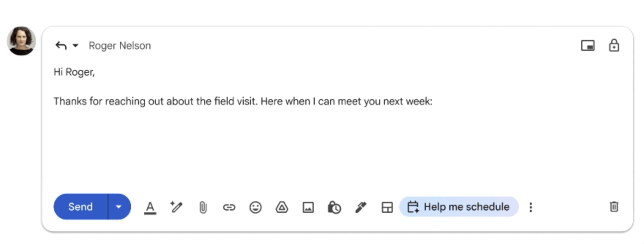644x244 pixels.
Task: Attach a file with the paperclip icon
Action: (x=203, y=207)
